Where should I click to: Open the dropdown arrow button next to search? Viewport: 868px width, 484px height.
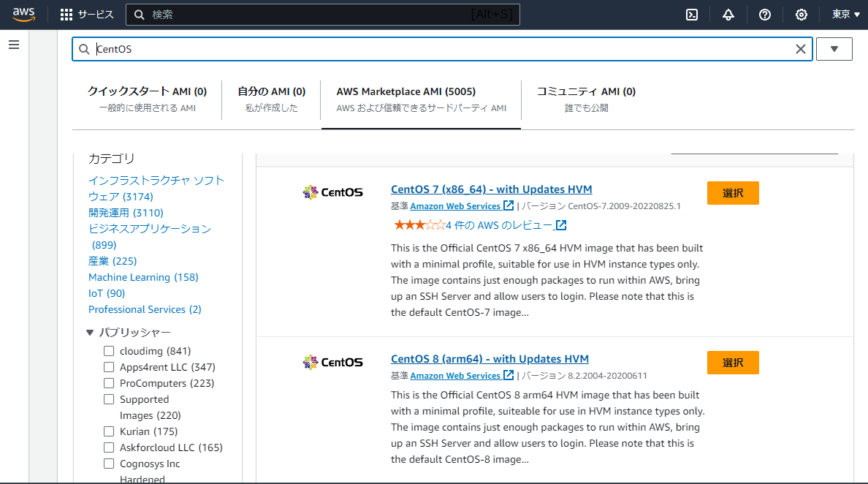(x=834, y=49)
